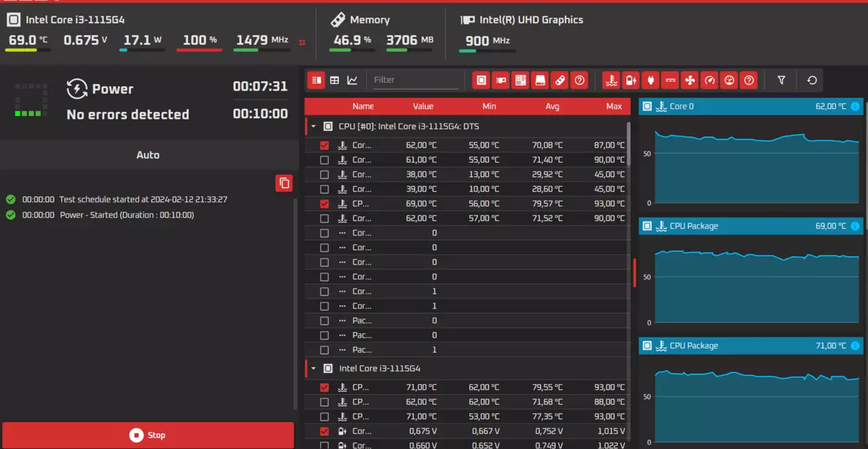Click the log entry 'Power - Started (Duration : 00:10:00)'
This screenshot has width=868, height=449.
pos(127,215)
